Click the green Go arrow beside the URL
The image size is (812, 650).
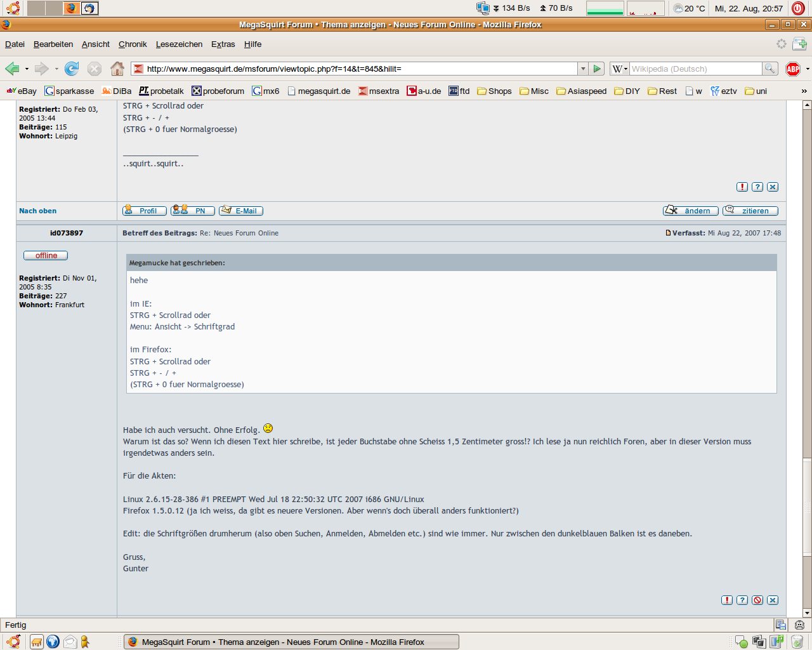[x=597, y=69]
